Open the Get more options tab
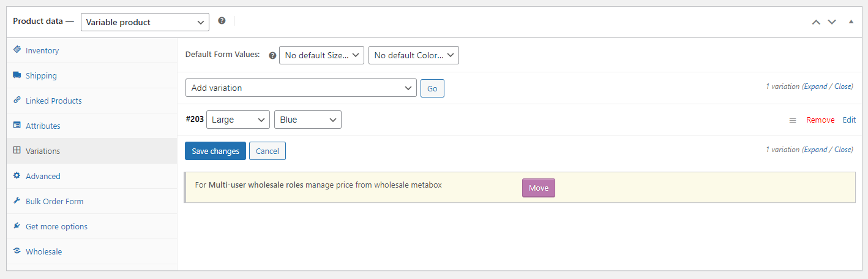The width and height of the screenshot is (868, 279). coord(92,226)
